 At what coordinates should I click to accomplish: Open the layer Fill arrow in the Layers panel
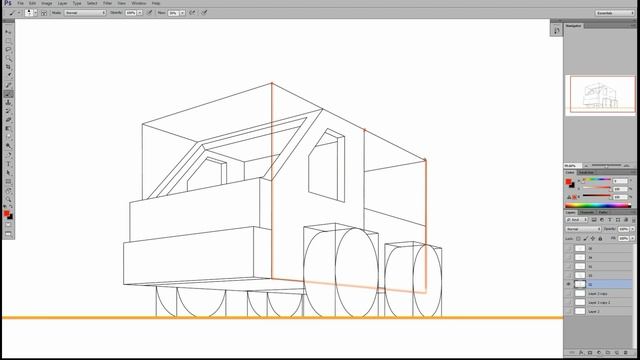pyautogui.click(x=633, y=238)
